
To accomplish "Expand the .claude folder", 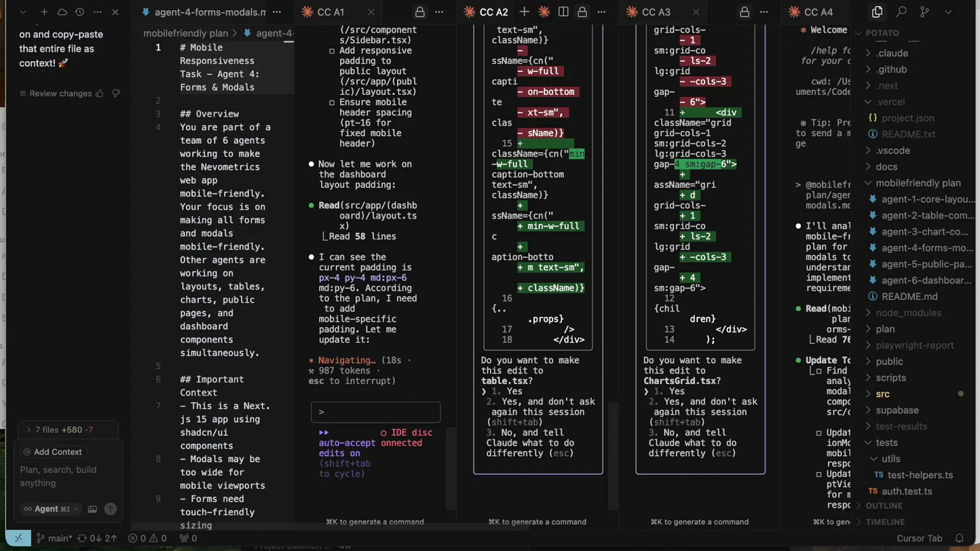I will 892,53.
